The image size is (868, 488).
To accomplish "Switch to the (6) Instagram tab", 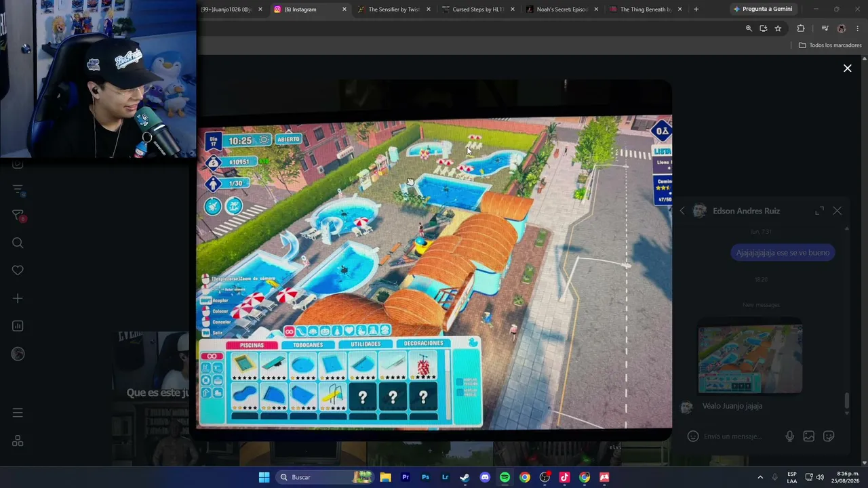I will pos(310,9).
